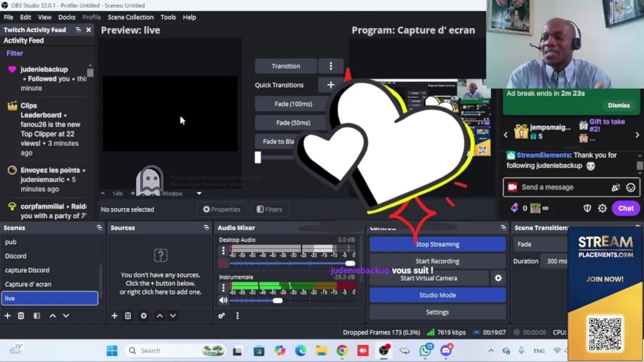Open File Explorer from the taskbar

pos(321,350)
